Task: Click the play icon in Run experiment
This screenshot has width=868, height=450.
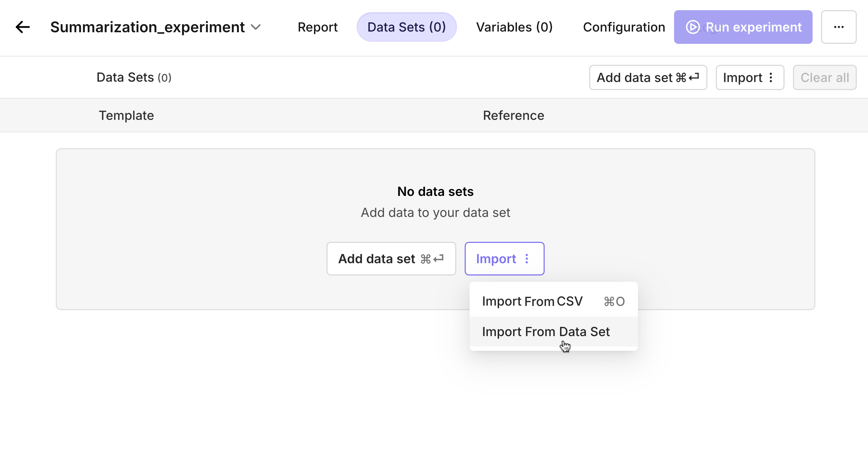Action: pos(693,27)
